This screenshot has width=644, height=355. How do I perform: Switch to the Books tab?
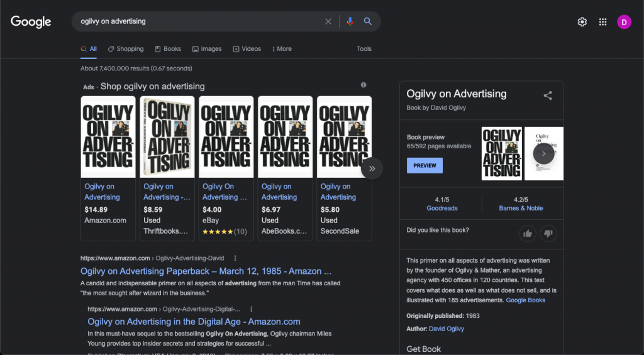[x=168, y=49]
